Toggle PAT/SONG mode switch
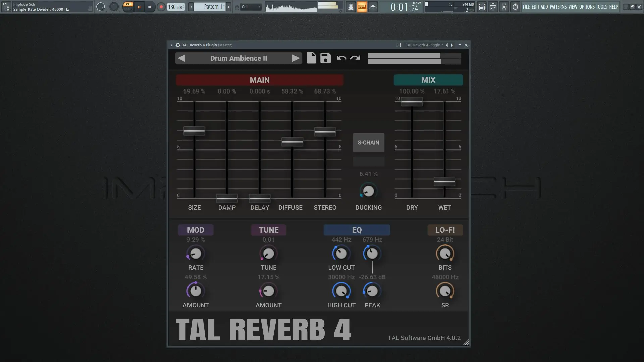Image resolution: width=644 pixels, height=362 pixels. pos(128,7)
